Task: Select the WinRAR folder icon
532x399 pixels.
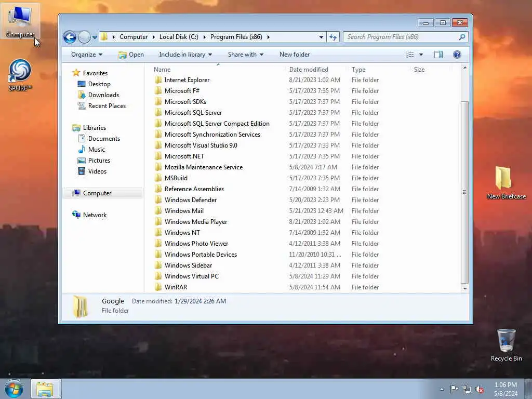Action: (x=158, y=287)
